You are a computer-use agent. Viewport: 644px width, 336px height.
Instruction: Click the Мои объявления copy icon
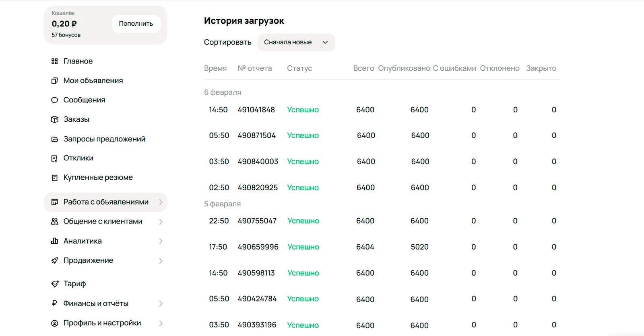pyautogui.click(x=55, y=80)
